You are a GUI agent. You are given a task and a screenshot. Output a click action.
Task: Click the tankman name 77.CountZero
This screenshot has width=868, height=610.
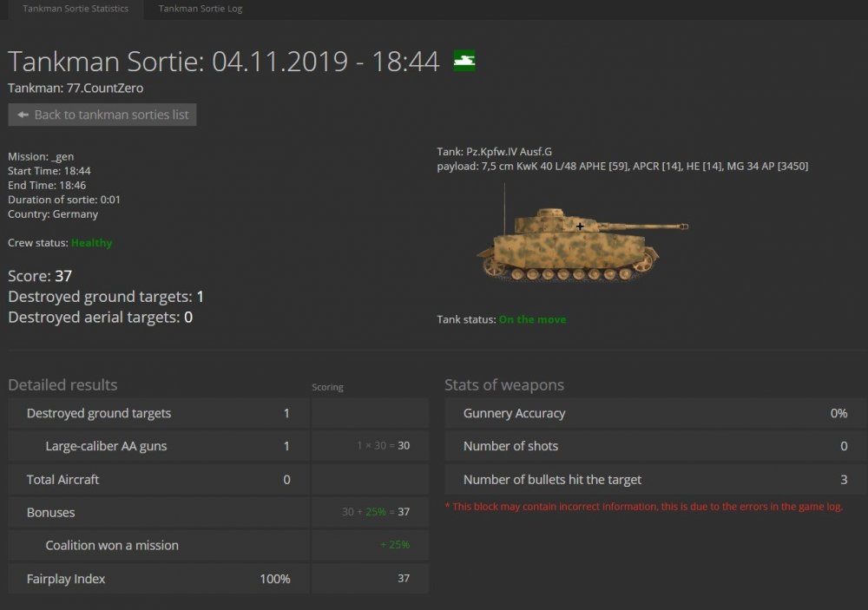coord(105,88)
